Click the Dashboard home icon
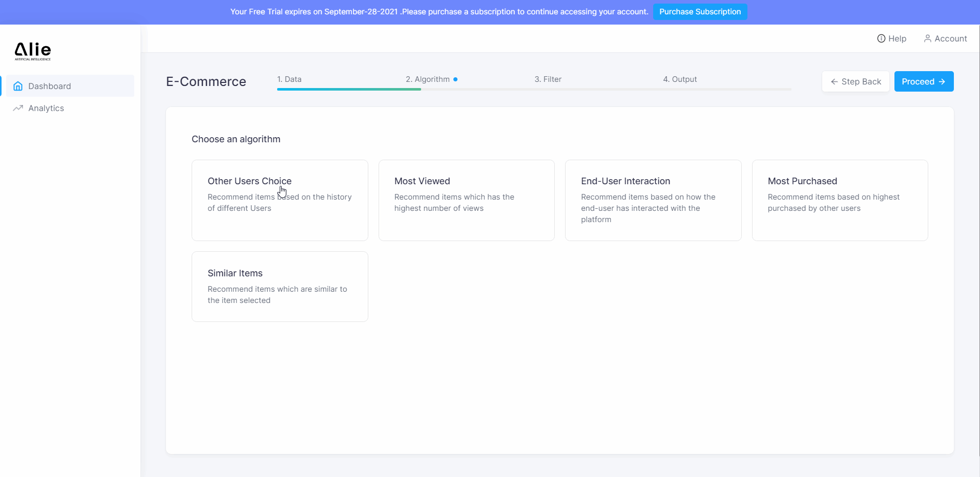The image size is (980, 477). coord(18,86)
